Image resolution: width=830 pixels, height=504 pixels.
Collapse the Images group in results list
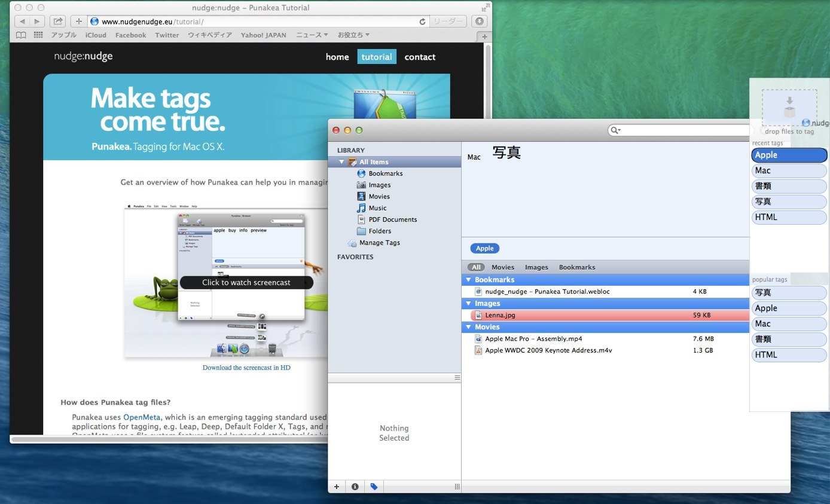468,304
